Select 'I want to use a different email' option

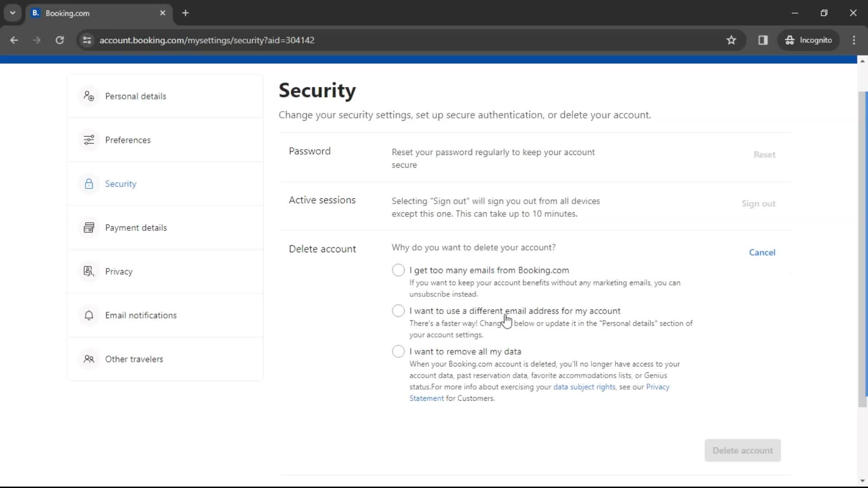[x=398, y=310]
